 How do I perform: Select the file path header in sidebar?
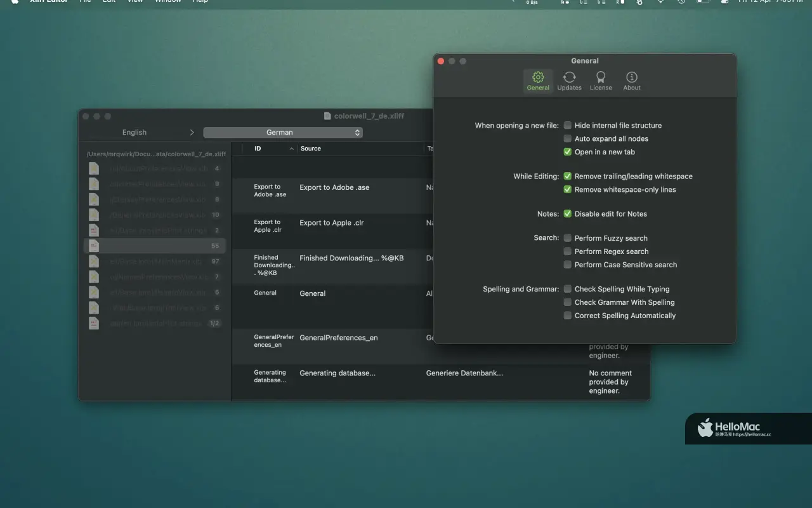pos(156,154)
